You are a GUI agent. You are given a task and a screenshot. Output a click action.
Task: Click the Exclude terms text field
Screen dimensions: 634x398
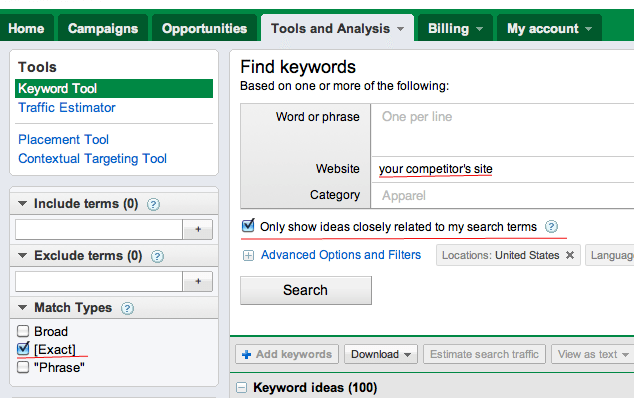pyautogui.click(x=99, y=281)
